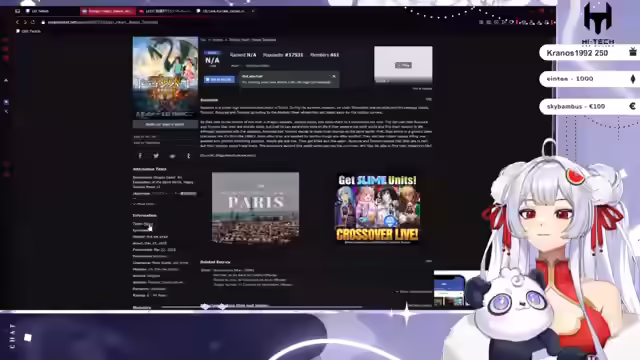Play the trailer video thumbnail
This screenshot has height=360, width=640.
[x=403, y=65]
